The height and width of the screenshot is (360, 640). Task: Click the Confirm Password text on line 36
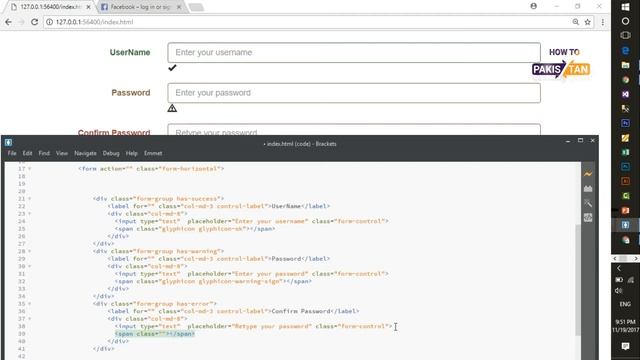[x=300, y=311]
